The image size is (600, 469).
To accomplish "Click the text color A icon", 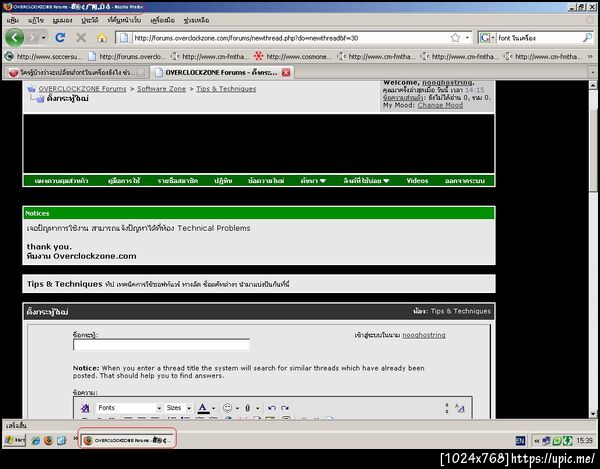I will pyautogui.click(x=203, y=408).
